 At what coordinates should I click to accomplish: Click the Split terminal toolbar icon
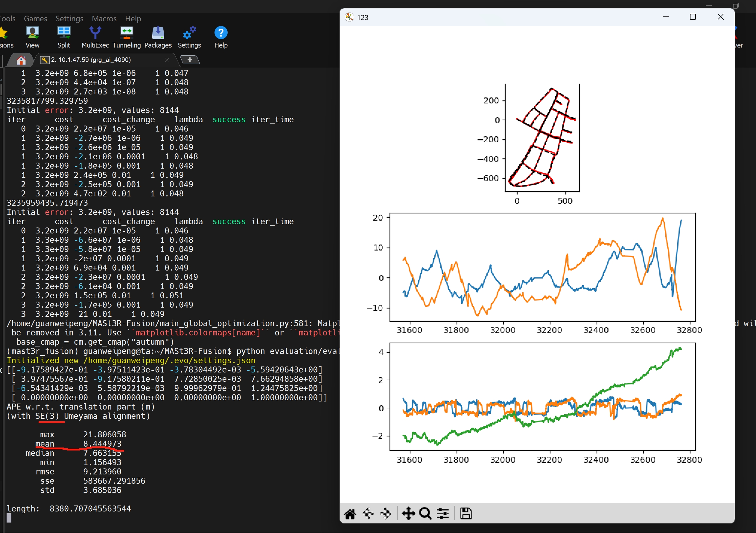click(63, 37)
